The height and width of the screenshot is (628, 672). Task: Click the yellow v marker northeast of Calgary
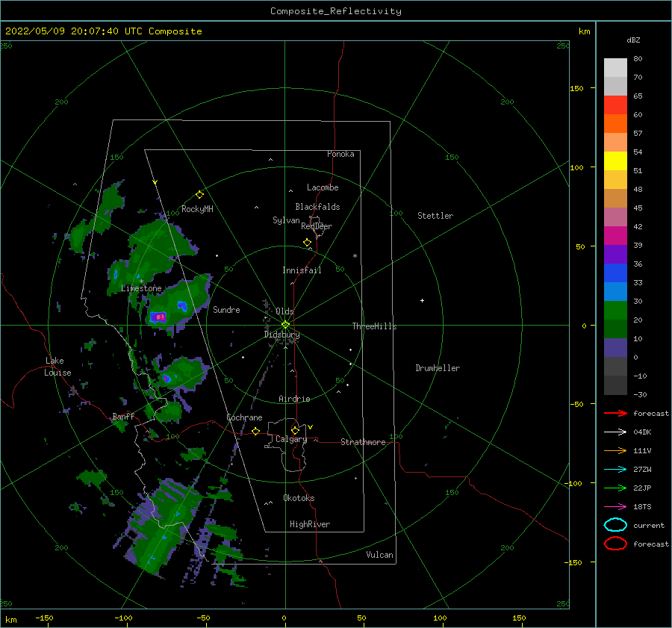click(311, 427)
